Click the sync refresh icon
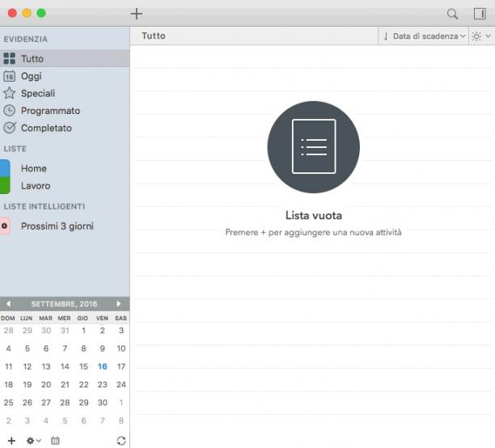The width and height of the screenshot is (495, 448). tap(121, 441)
